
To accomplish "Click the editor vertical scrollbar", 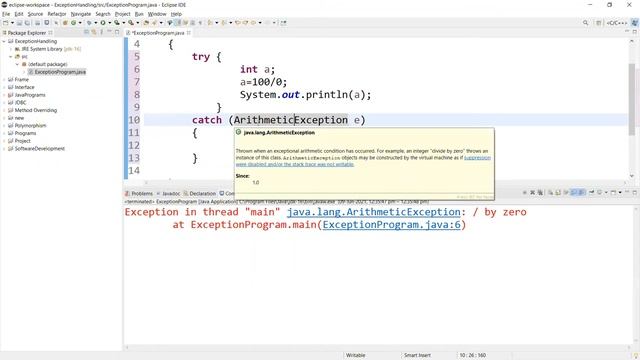I will (x=632, y=100).
